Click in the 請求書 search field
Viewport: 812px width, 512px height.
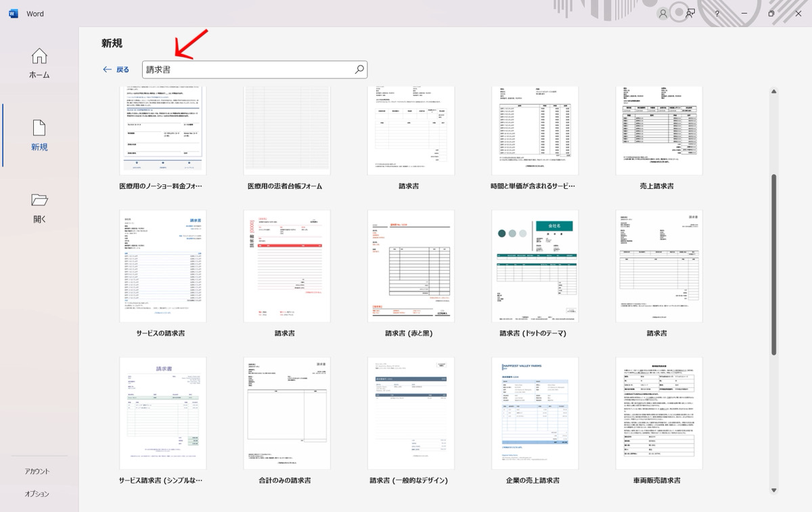tap(247, 70)
